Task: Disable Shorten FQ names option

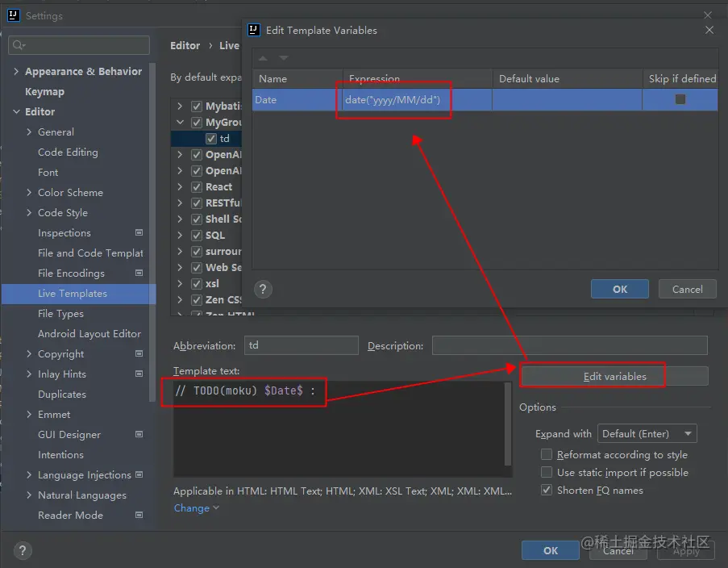Action: [547, 490]
